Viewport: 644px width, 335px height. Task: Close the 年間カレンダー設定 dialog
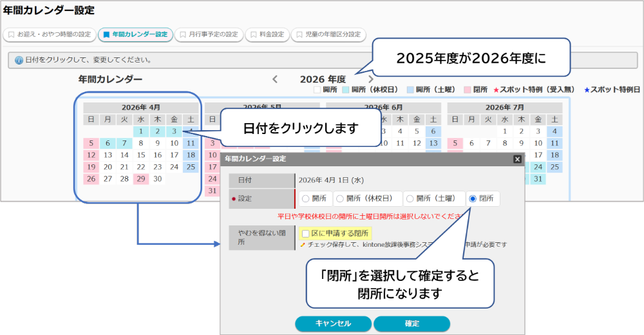point(517,158)
